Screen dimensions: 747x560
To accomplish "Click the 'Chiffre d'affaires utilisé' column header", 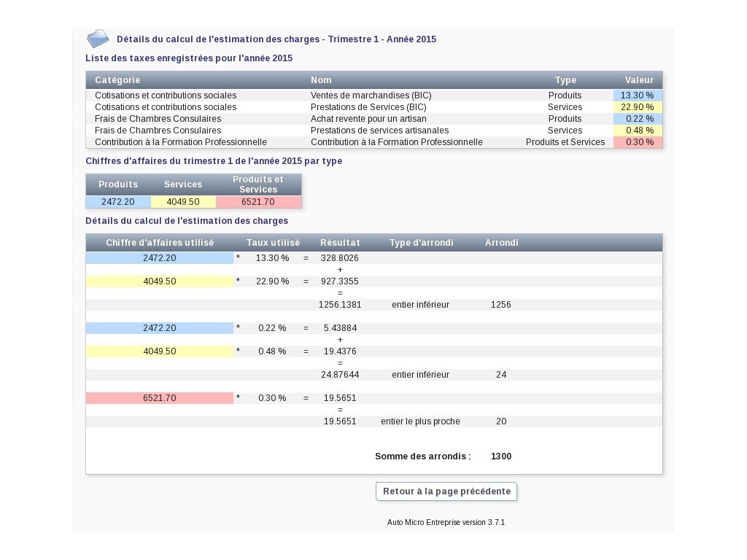I will [160, 243].
